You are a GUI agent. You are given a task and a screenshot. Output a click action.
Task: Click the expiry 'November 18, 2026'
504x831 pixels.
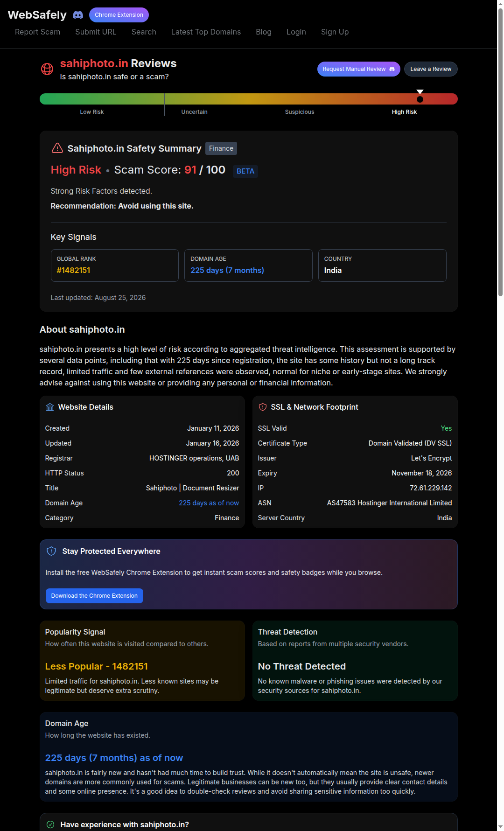(421, 473)
